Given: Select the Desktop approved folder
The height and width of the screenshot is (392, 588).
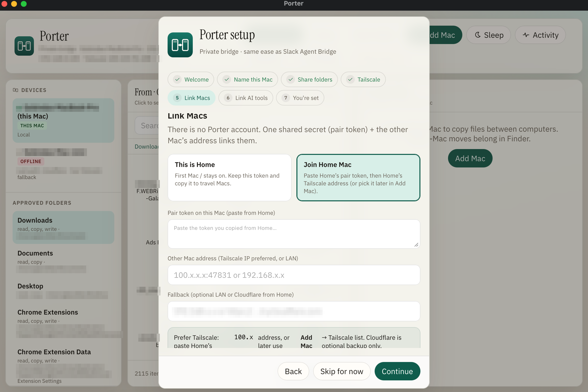Looking at the screenshot, I should (x=63, y=291).
